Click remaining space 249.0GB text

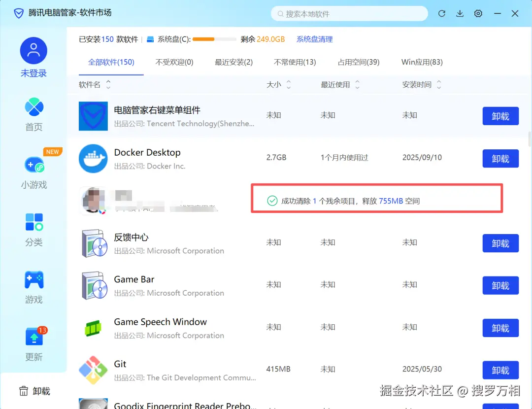[270, 39]
